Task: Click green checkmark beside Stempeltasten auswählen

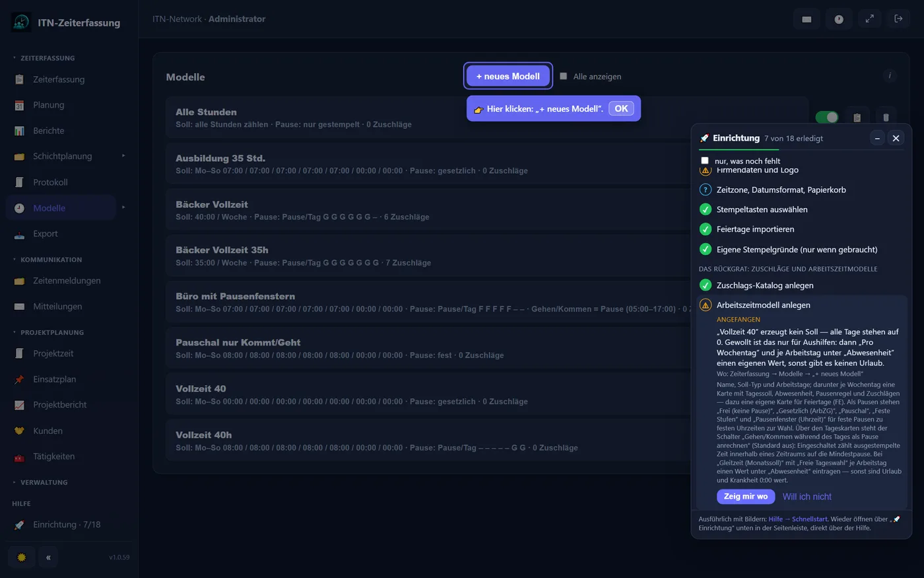Action: coord(706,209)
